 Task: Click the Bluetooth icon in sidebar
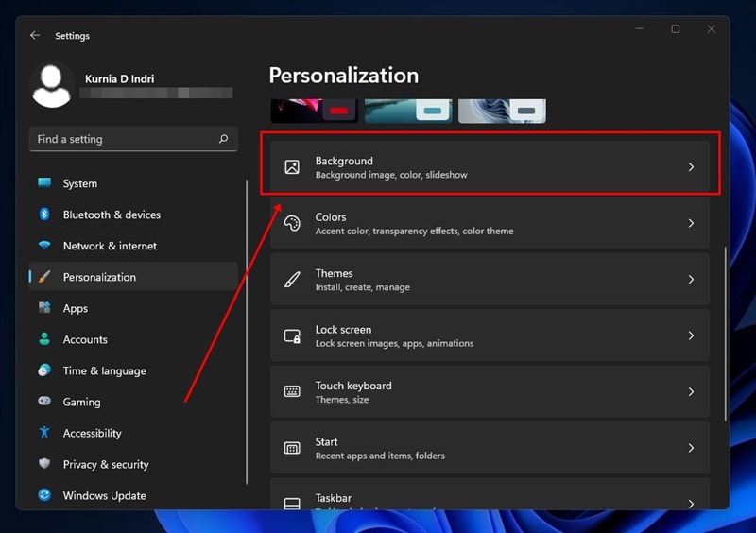[44, 214]
